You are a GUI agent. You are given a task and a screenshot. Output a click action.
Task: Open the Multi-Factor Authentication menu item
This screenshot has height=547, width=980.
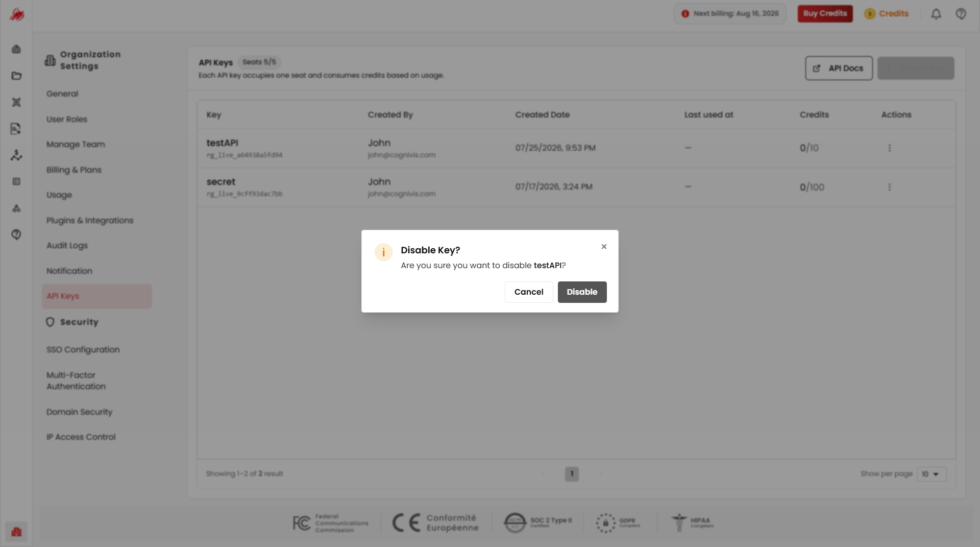tap(76, 381)
